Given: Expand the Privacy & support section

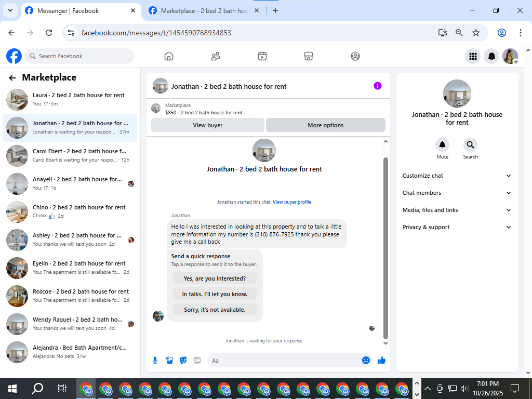Looking at the screenshot, I should coord(457,227).
